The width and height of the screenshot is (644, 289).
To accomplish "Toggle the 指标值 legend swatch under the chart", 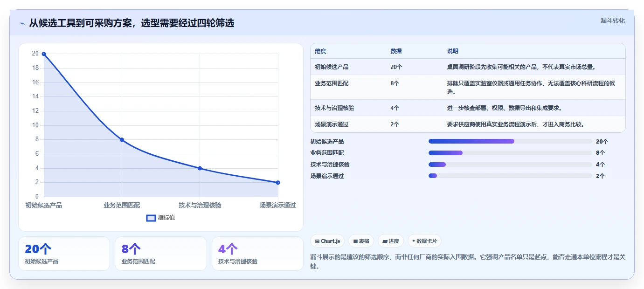I will [151, 218].
